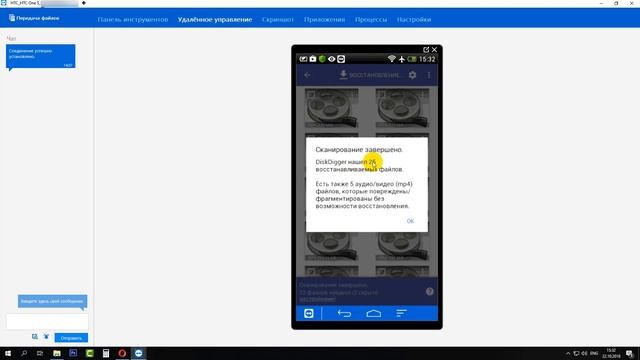Open the Процессы tab

coord(371,20)
